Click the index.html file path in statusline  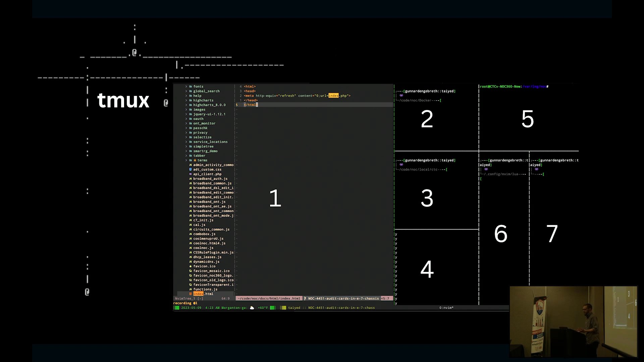tap(269, 299)
